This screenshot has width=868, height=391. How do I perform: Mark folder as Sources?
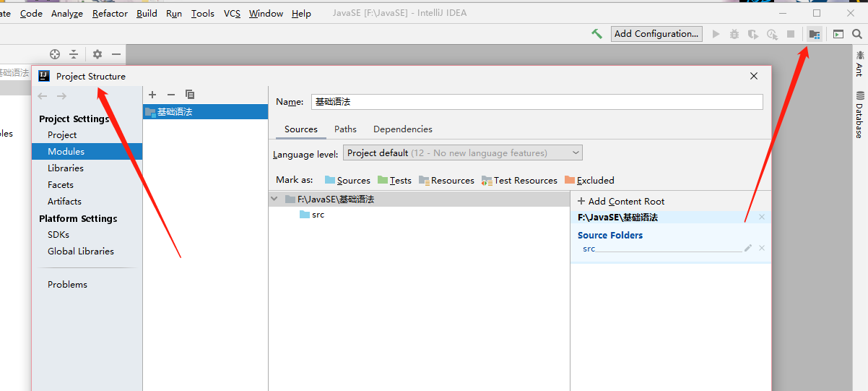[347, 181]
